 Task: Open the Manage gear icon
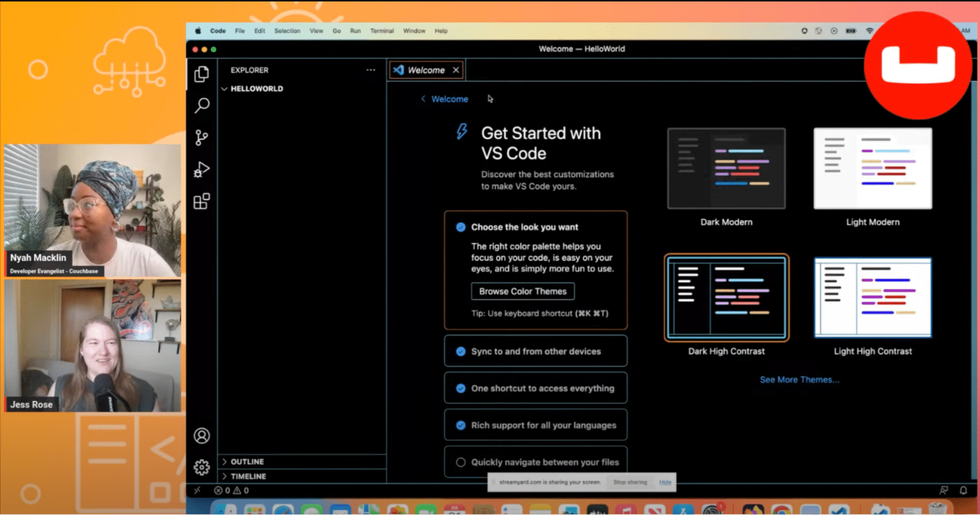tap(201, 467)
